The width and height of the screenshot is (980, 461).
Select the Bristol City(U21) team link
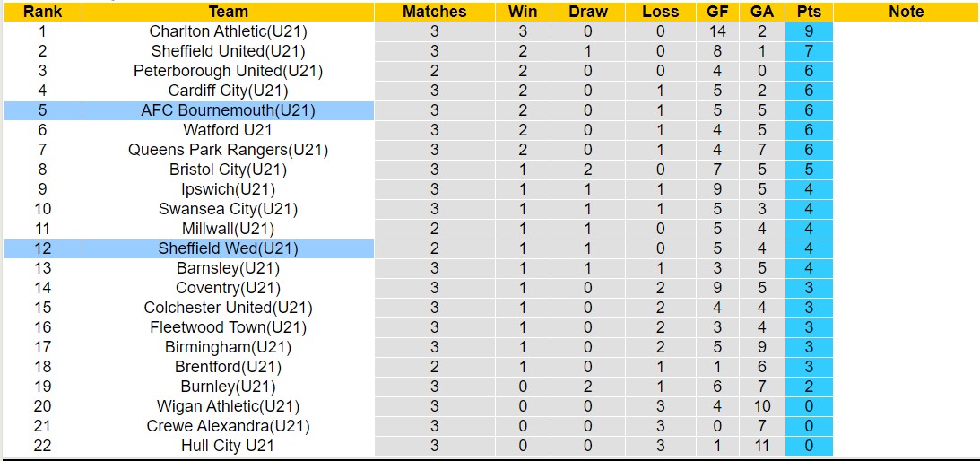[x=228, y=170]
